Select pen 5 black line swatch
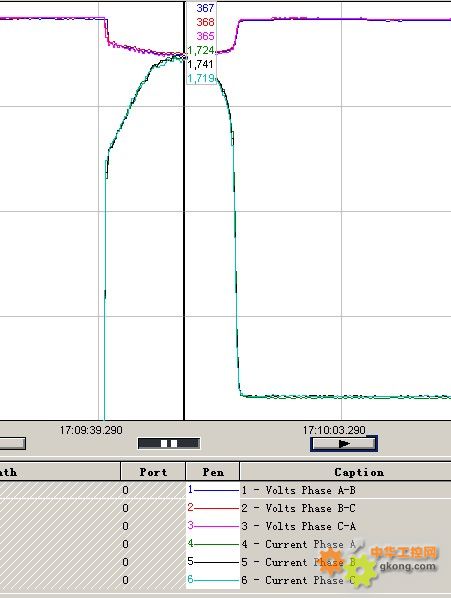This screenshot has height=598, width=451. click(213, 562)
